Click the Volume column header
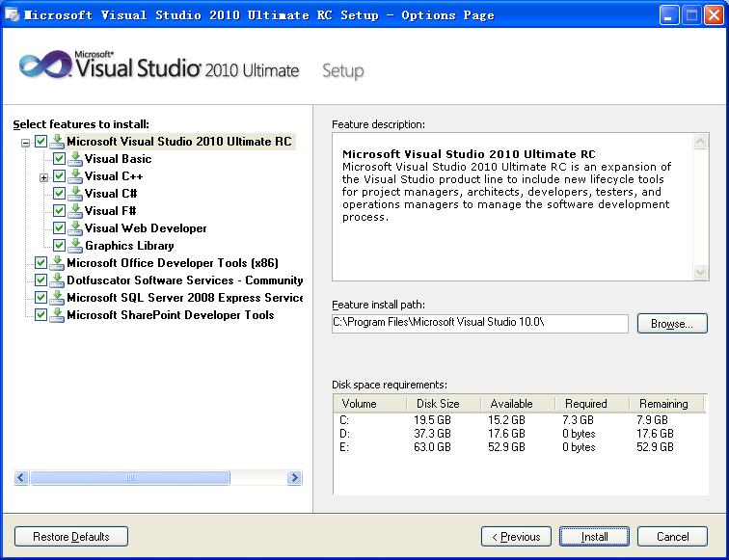The height and width of the screenshot is (560, 729). [x=369, y=404]
